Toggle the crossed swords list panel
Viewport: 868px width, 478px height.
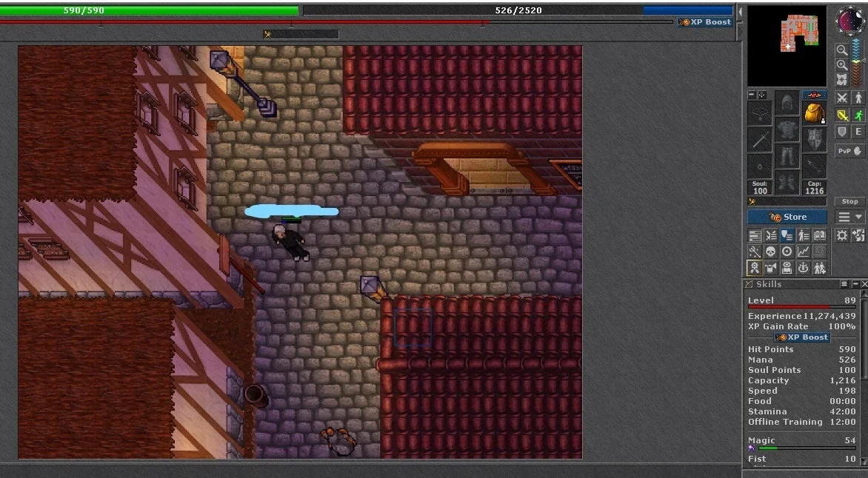770,235
